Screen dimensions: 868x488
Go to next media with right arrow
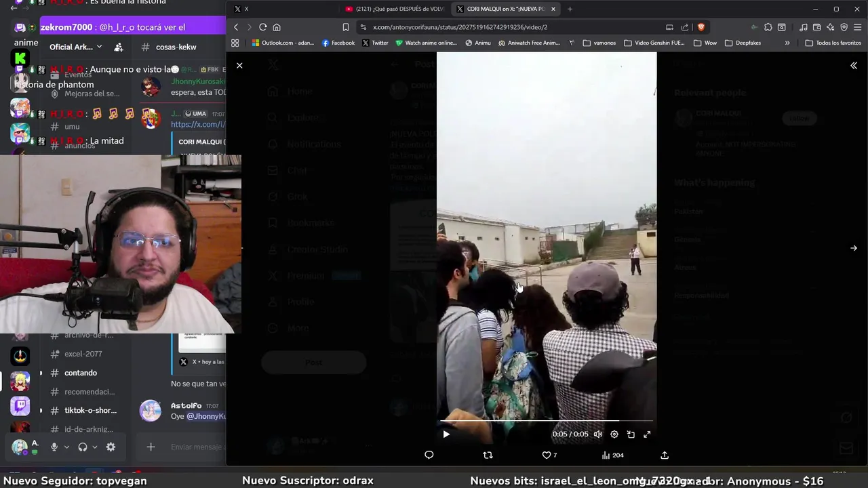854,248
